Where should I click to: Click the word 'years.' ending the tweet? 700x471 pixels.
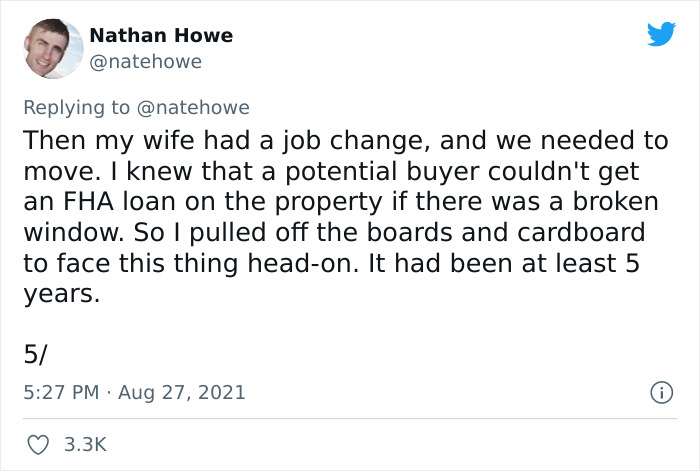coord(62,295)
